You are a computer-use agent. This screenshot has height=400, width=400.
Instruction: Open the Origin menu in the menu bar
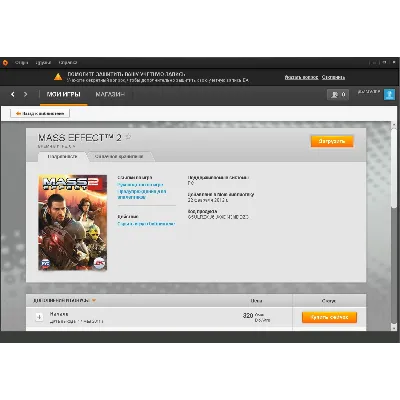point(22,63)
